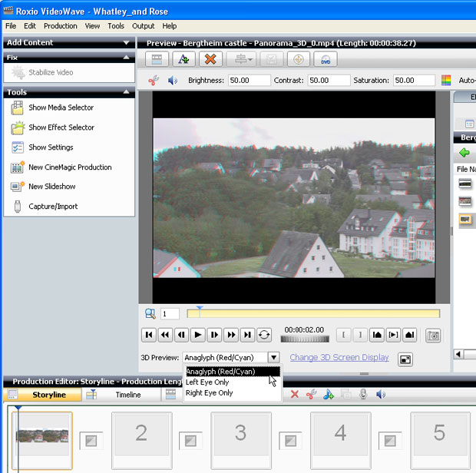Click the red X delete icon in preview toolbar
Image resolution: width=476 pixels, height=473 pixels.
pyautogui.click(x=210, y=59)
